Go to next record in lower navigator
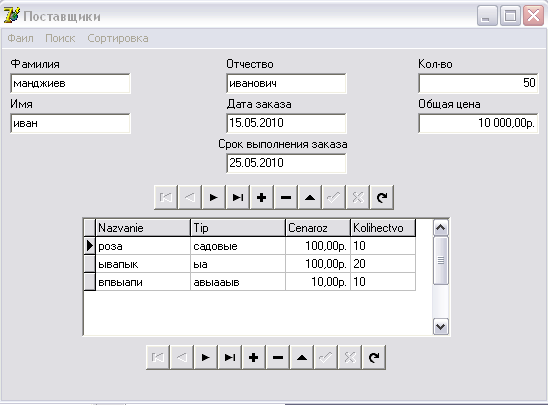The image size is (548, 405). [x=206, y=357]
